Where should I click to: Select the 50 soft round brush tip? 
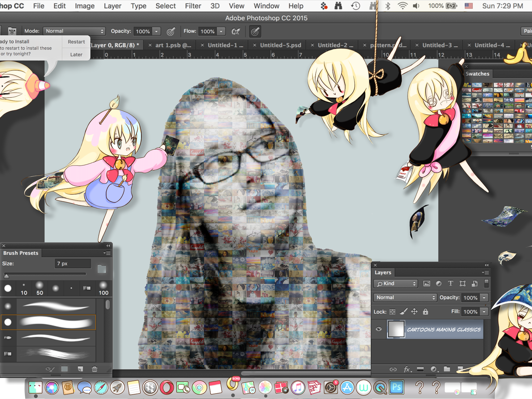tap(40, 288)
